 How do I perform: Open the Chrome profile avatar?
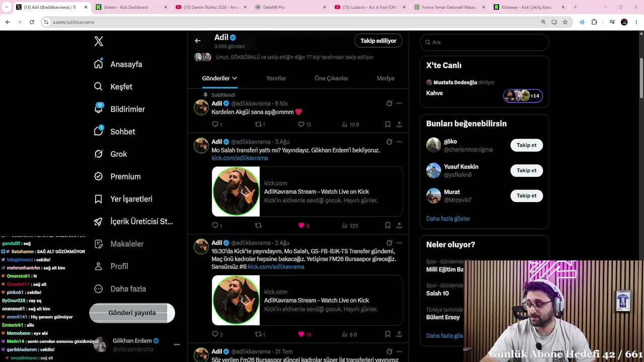[x=624, y=22]
